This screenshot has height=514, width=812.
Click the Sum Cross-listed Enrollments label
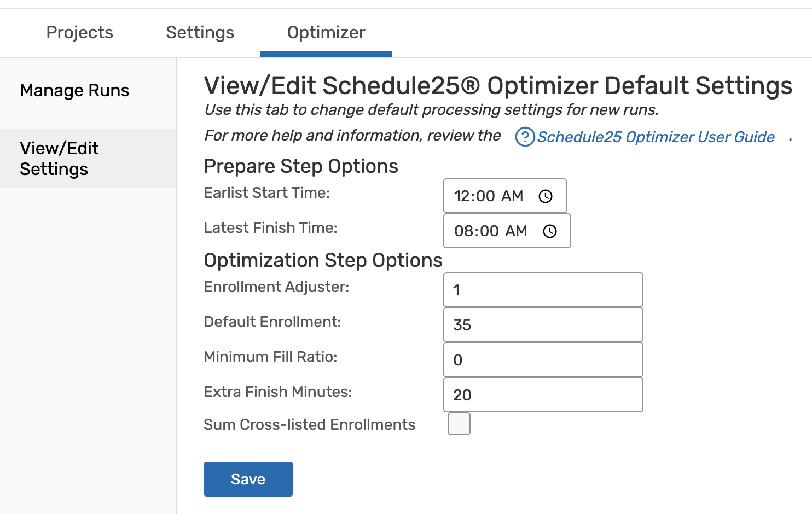click(309, 425)
